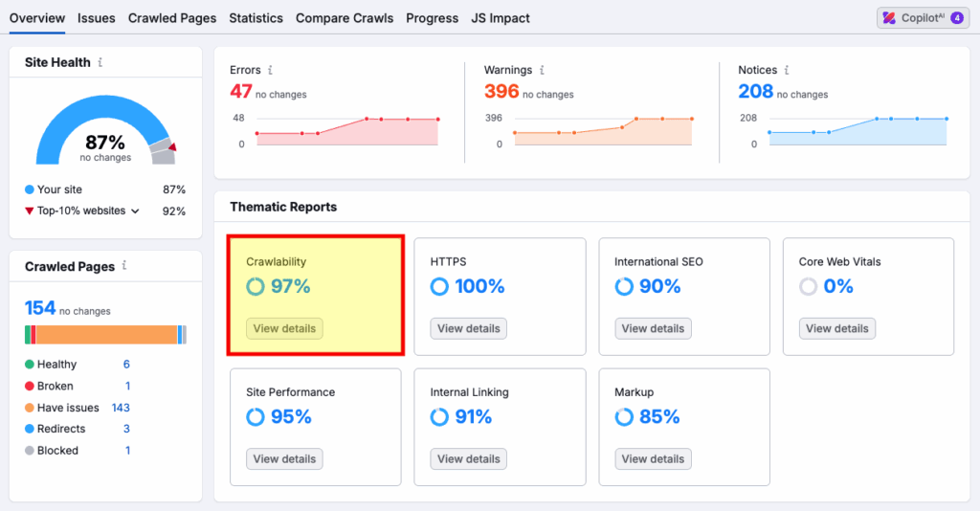Viewport: 980px width, 511px height.
Task: Select the JS Impact tab
Action: pos(500,18)
